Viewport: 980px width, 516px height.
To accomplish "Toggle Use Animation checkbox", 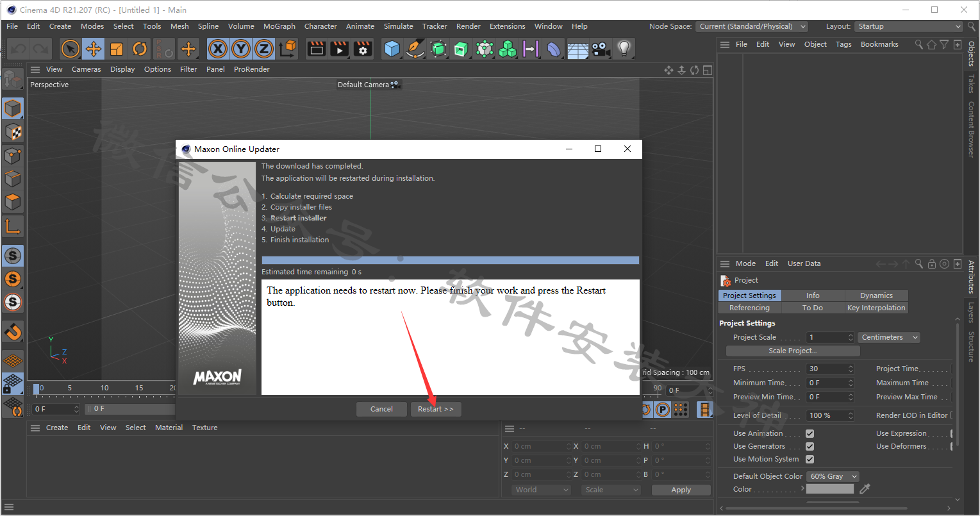I will [x=810, y=433].
